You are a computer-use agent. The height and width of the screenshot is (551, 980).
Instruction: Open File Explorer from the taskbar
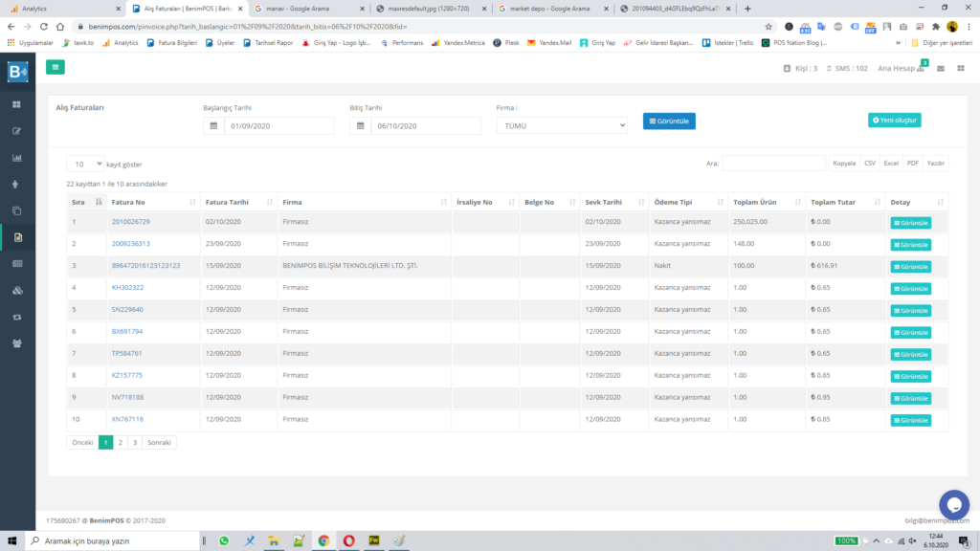point(274,541)
